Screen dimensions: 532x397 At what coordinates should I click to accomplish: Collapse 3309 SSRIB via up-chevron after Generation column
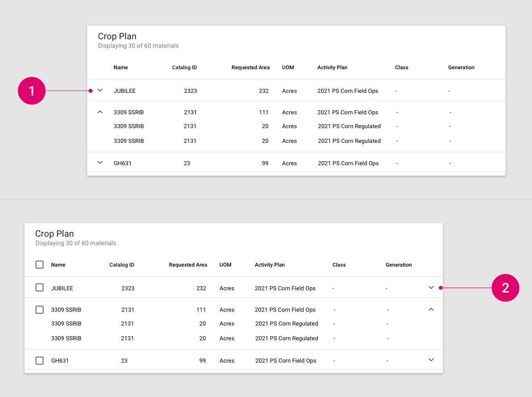coord(431,309)
